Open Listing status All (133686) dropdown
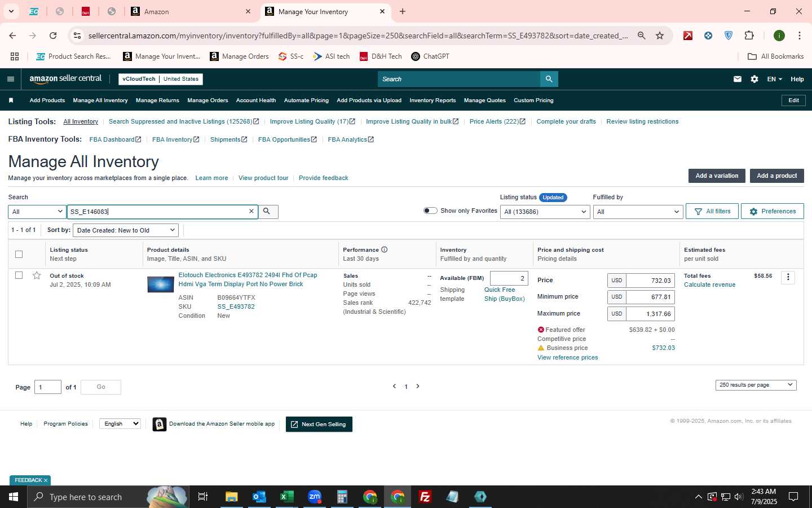 (x=545, y=212)
